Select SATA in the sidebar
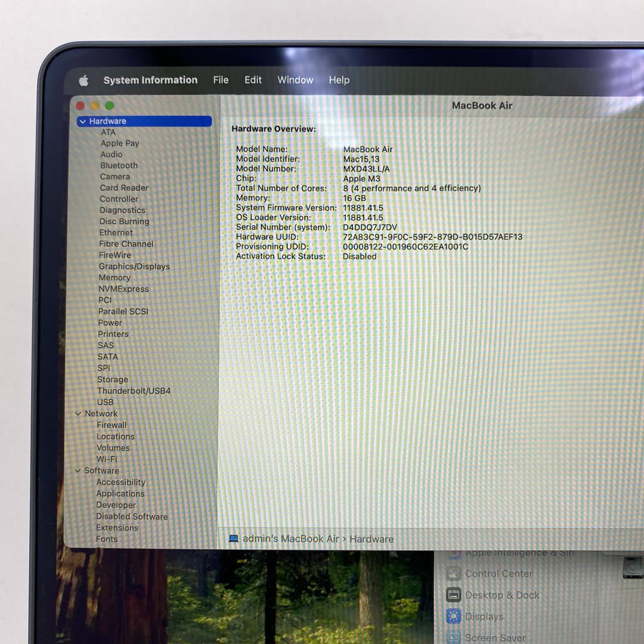The width and height of the screenshot is (644, 644). point(107,357)
